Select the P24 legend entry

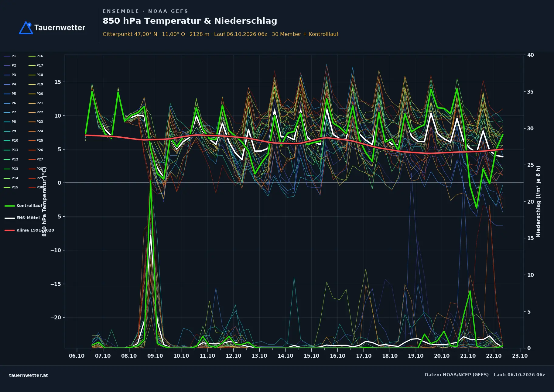point(36,131)
